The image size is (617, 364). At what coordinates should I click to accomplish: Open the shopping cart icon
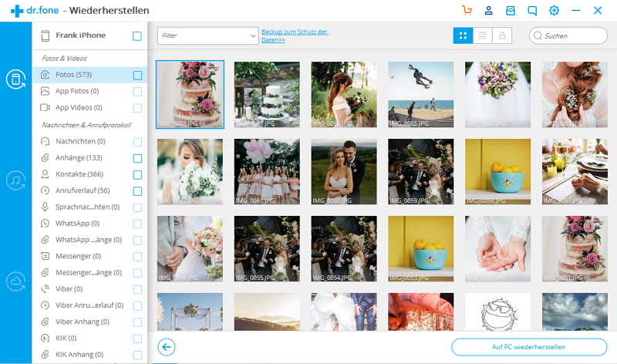467,11
